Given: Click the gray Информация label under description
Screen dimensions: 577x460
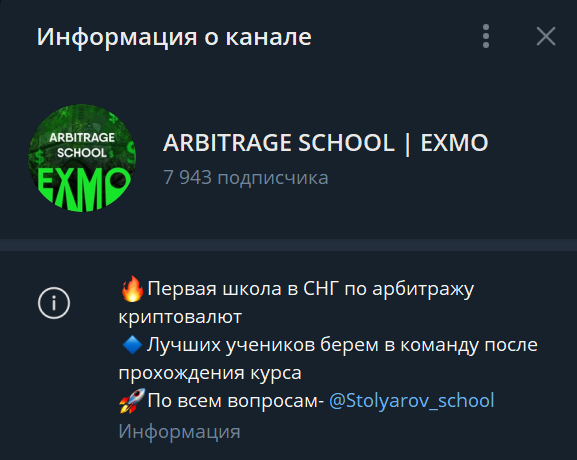Looking at the screenshot, I should [180, 431].
